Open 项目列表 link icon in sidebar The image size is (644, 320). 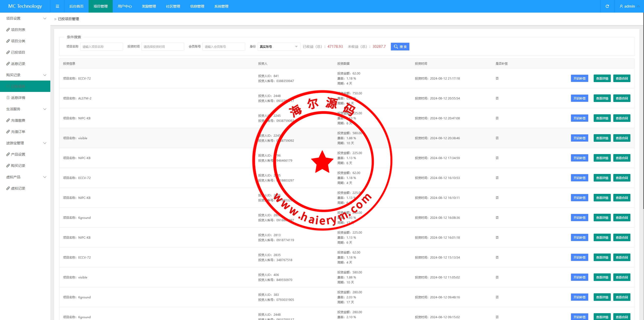point(8,30)
